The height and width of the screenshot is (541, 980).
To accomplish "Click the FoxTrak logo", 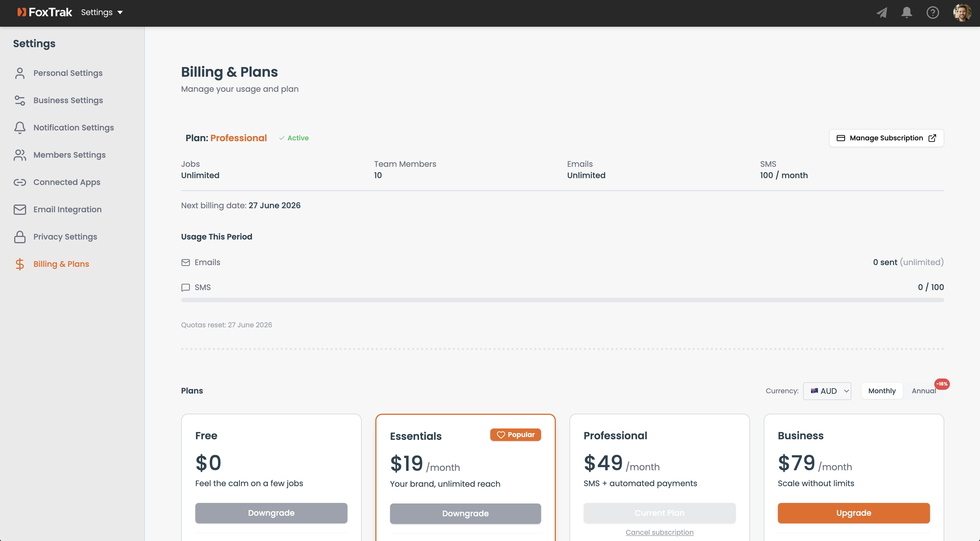I will coord(45,12).
